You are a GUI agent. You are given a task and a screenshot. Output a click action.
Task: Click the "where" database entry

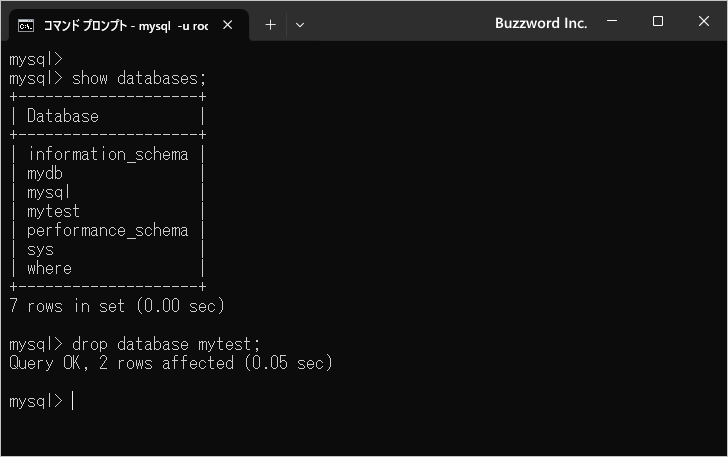coord(49,268)
